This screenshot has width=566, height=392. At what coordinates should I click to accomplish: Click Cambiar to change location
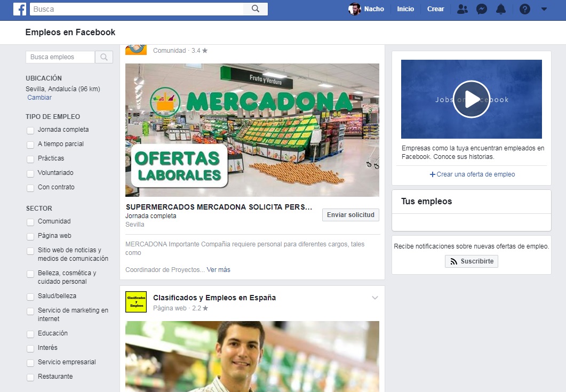pos(39,98)
